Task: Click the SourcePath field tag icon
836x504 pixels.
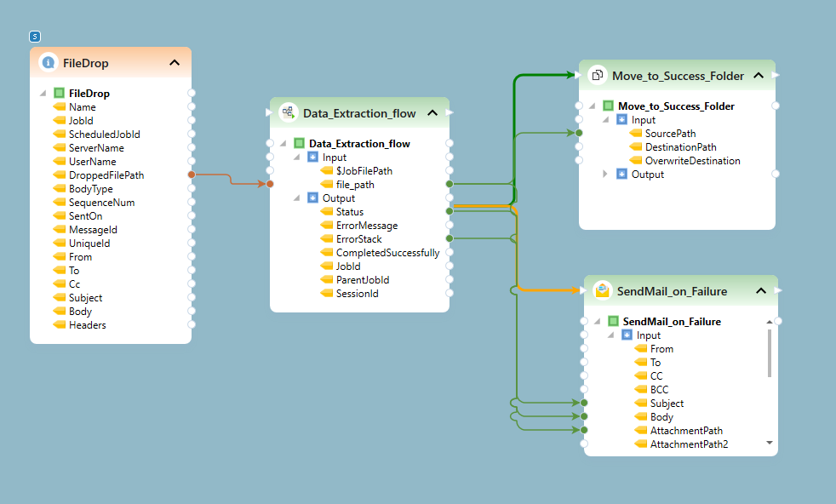Action: click(x=636, y=134)
